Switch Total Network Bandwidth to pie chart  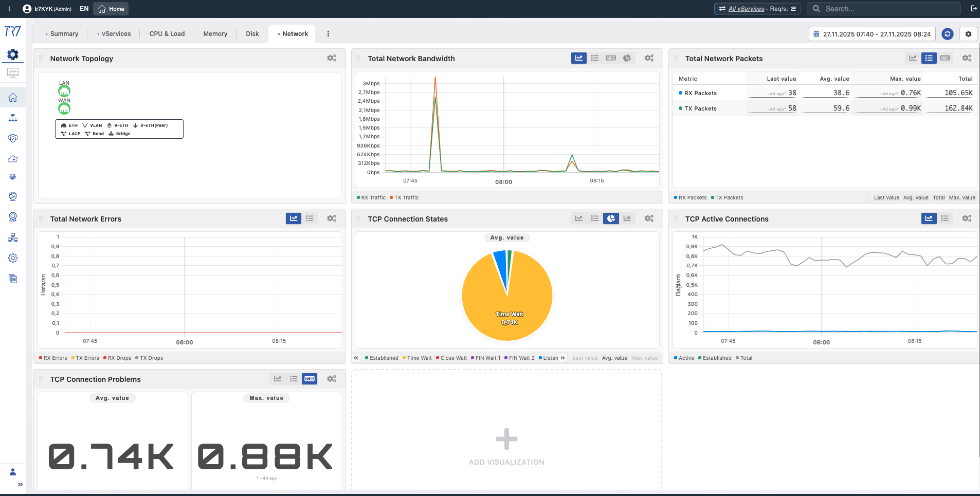point(627,58)
